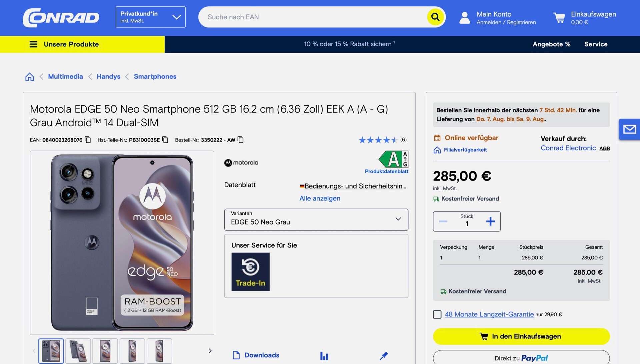
Task: Click the In den Einkaufswagen button
Action: 521,336
